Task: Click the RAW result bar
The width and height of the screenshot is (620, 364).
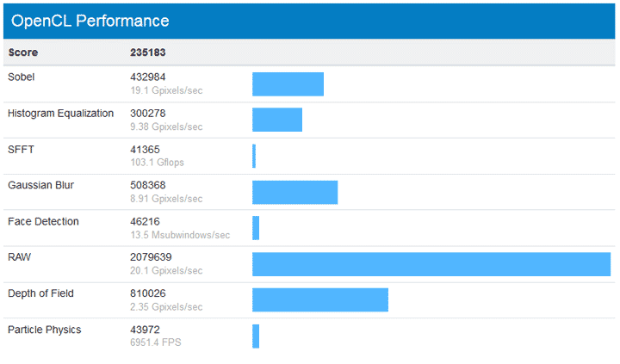Action: pos(431,264)
